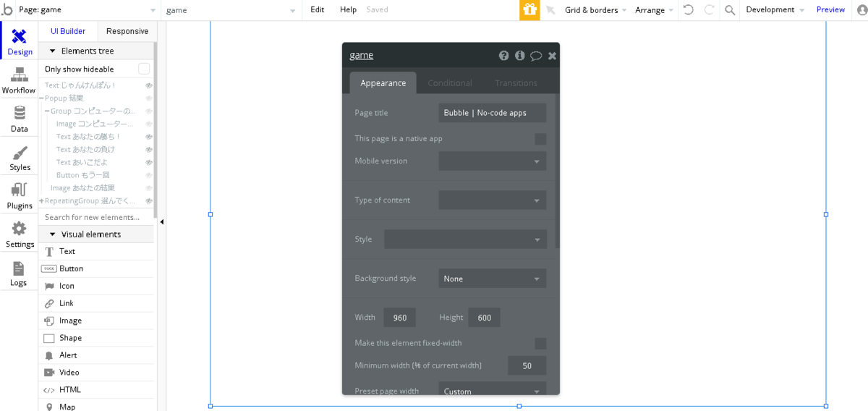
Task: Collapse the Elements tree section
Action: [x=53, y=51]
